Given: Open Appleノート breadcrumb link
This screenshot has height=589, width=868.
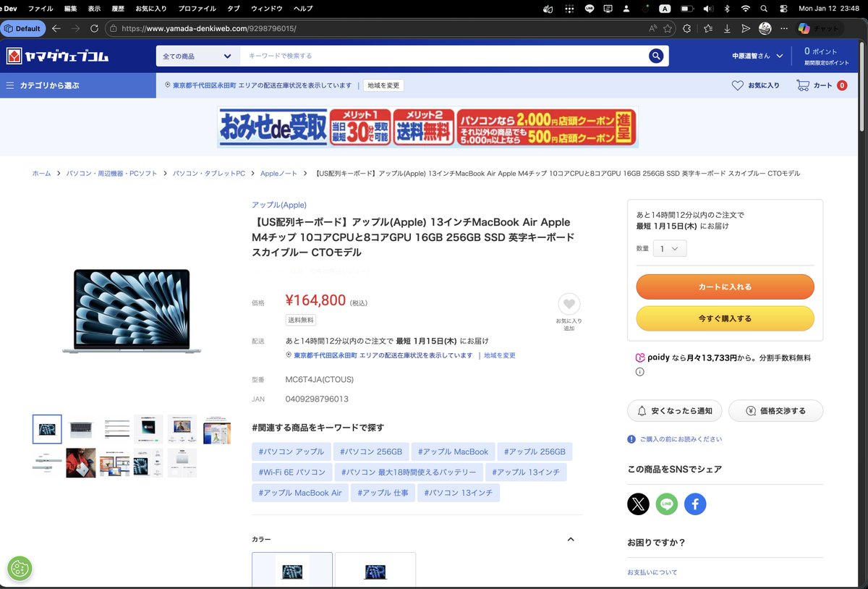Looking at the screenshot, I should 278,174.
